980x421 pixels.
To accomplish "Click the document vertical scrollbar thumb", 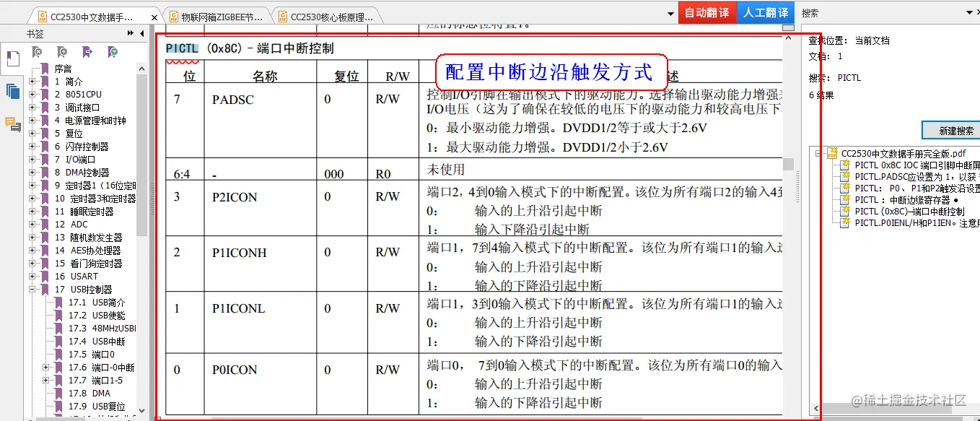I will click(789, 164).
